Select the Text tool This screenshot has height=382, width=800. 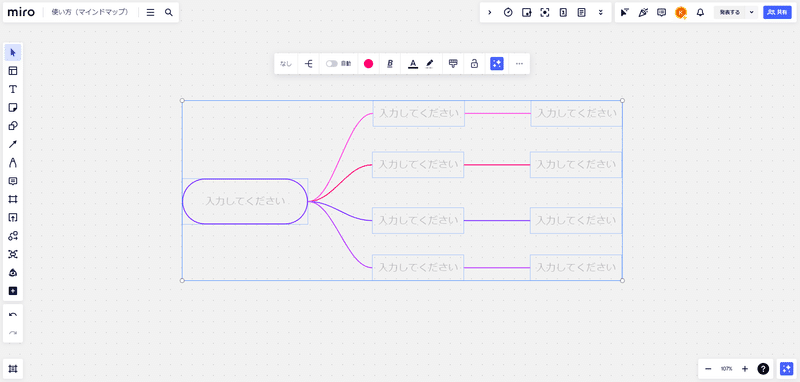pyautogui.click(x=13, y=89)
